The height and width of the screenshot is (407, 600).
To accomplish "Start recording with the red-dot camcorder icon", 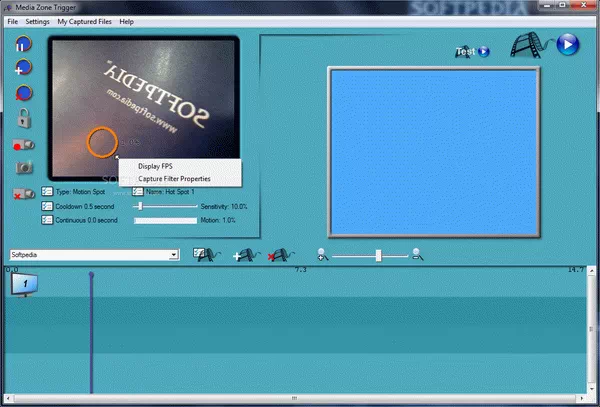I will pyautogui.click(x=24, y=144).
